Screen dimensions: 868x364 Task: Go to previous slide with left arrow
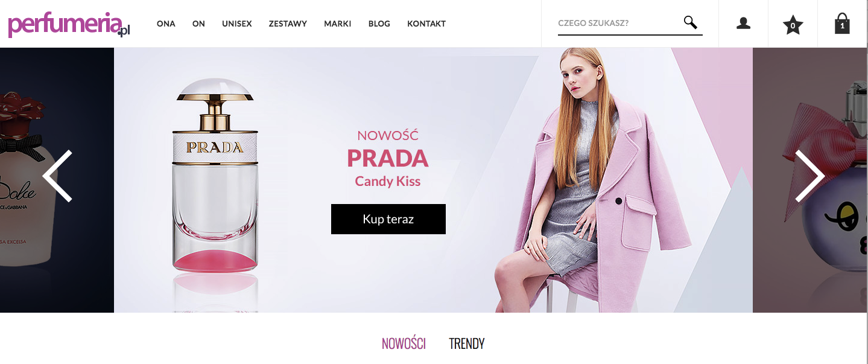[57, 176]
